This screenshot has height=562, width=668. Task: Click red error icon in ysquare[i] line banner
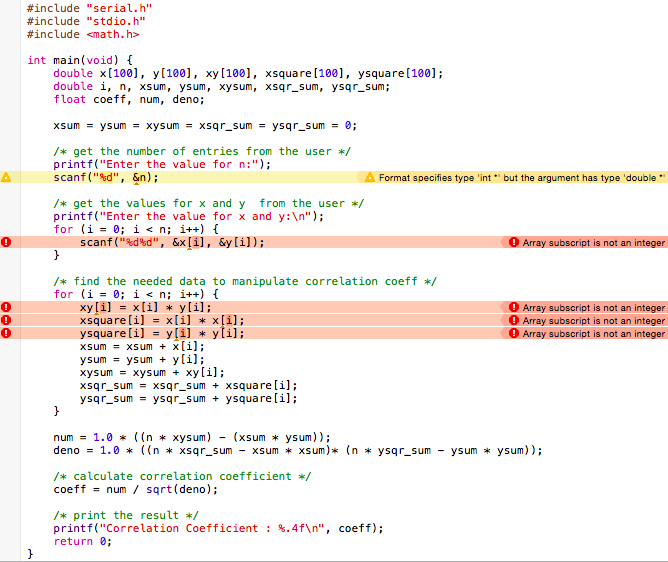(x=513, y=334)
